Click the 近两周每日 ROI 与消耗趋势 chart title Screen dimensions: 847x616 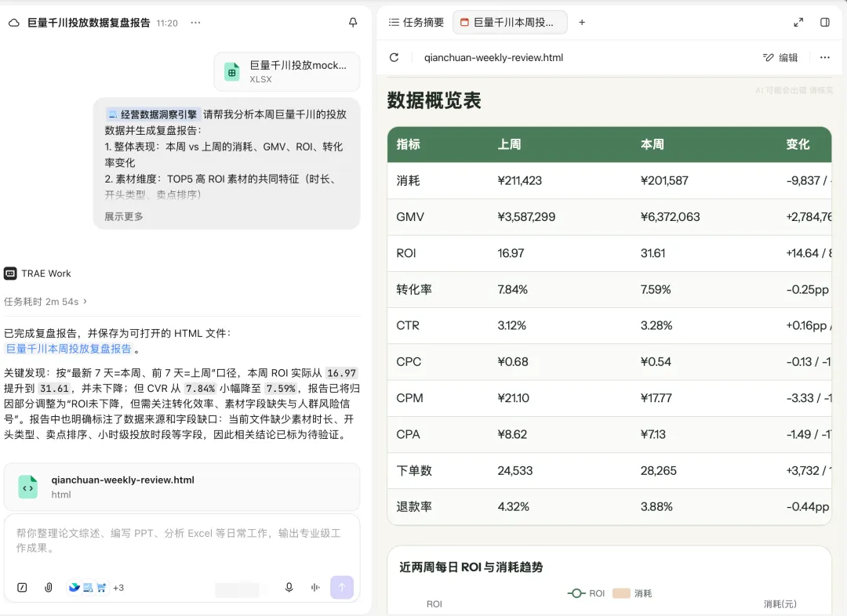pyautogui.click(x=471, y=567)
